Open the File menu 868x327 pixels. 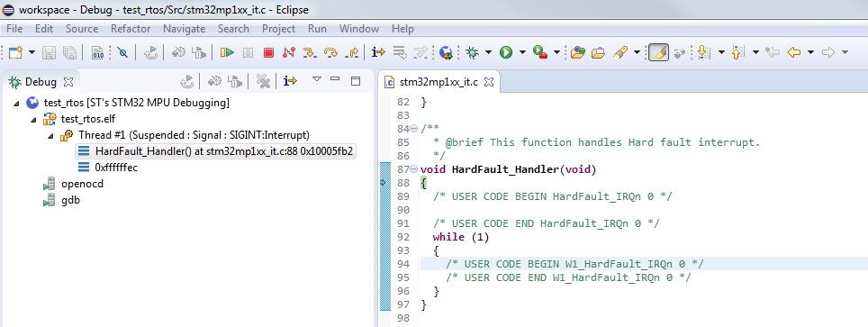click(x=14, y=29)
